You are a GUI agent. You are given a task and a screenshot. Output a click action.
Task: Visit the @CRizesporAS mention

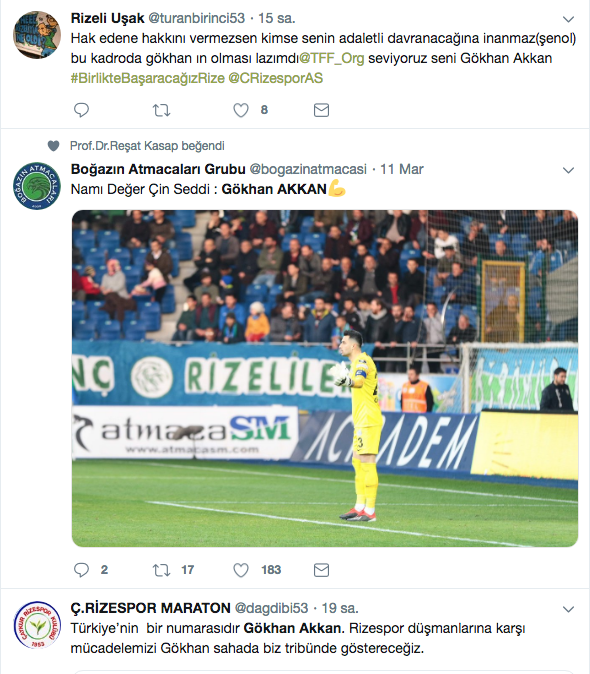(275, 78)
